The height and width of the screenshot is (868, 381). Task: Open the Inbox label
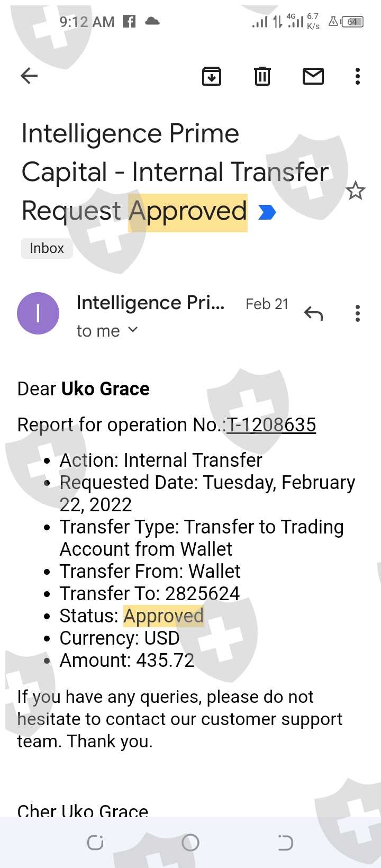point(47,248)
